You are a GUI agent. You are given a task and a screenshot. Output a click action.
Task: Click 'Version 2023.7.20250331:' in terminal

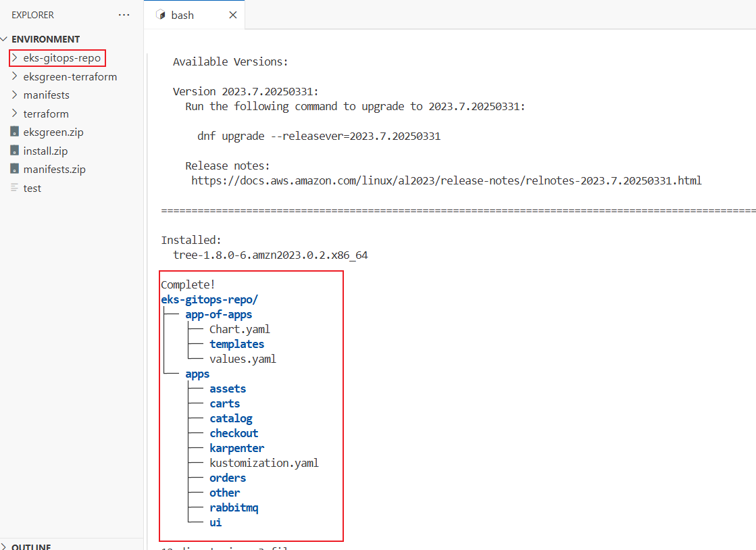coord(246,92)
